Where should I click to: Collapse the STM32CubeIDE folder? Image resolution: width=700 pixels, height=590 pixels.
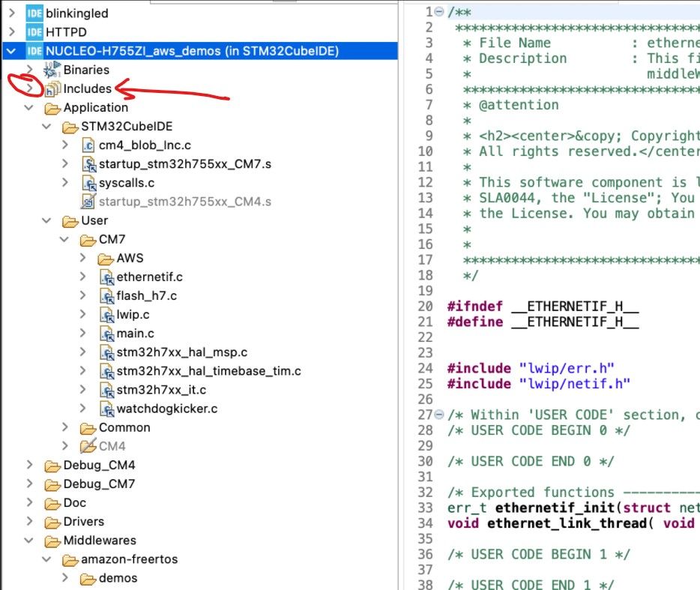point(46,127)
